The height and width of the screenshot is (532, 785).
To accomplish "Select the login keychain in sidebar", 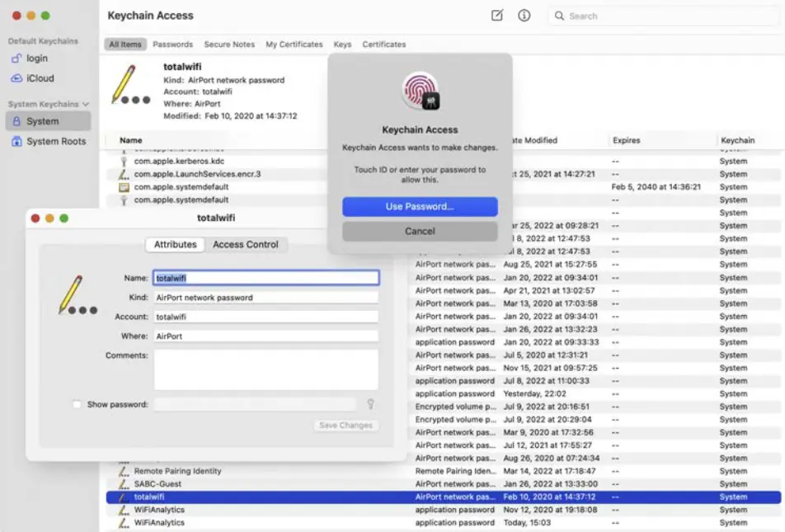I will click(x=36, y=59).
